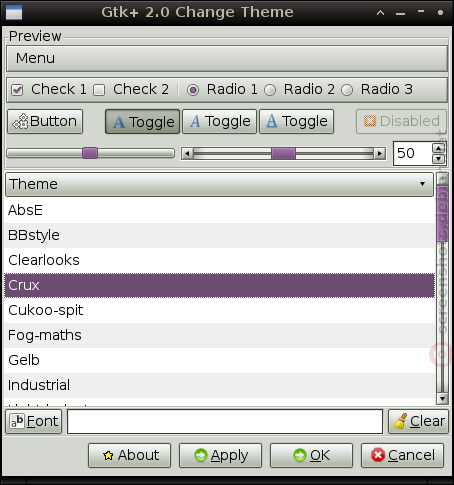Image resolution: width=454 pixels, height=485 pixels.
Task: Click left arrow of horizontal scrollbar
Action: (x=187, y=154)
